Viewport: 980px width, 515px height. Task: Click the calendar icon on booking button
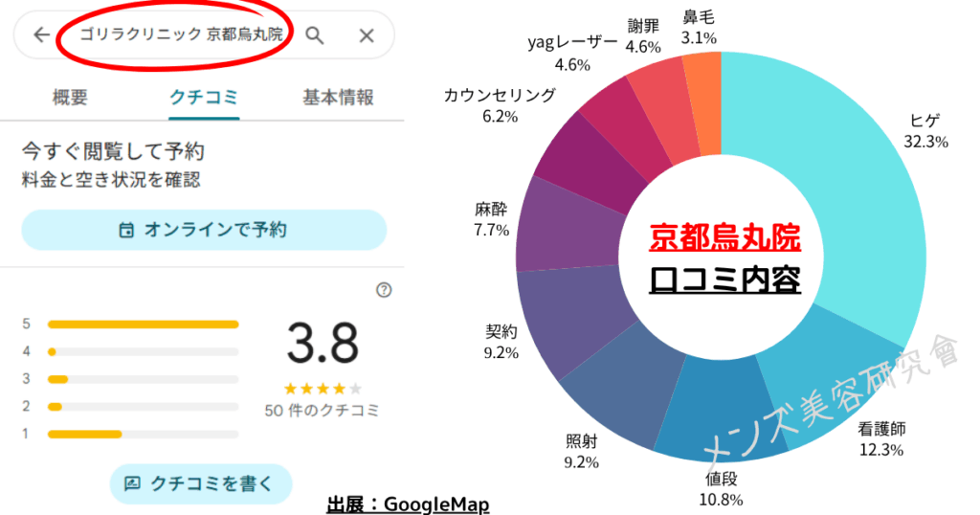126,230
